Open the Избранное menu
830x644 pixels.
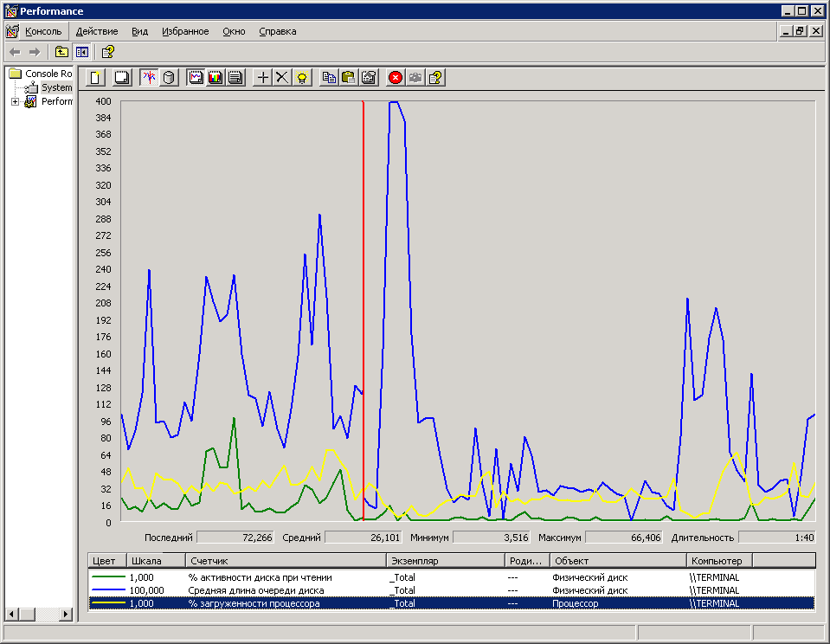184,31
